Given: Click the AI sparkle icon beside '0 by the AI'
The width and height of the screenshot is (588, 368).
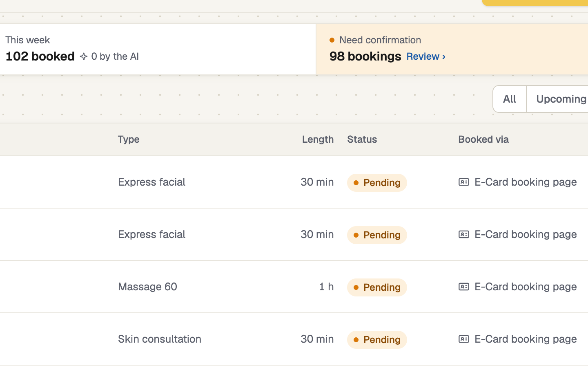Looking at the screenshot, I should click(x=84, y=56).
